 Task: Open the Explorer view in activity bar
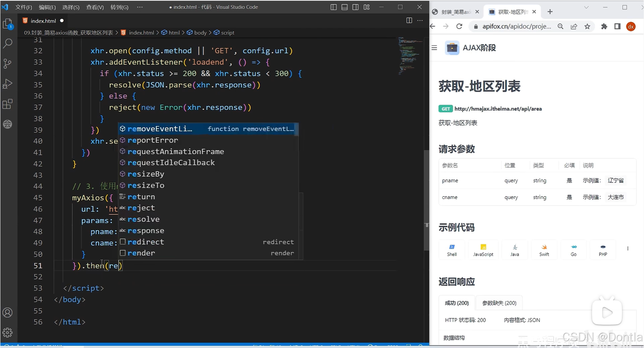(8, 24)
